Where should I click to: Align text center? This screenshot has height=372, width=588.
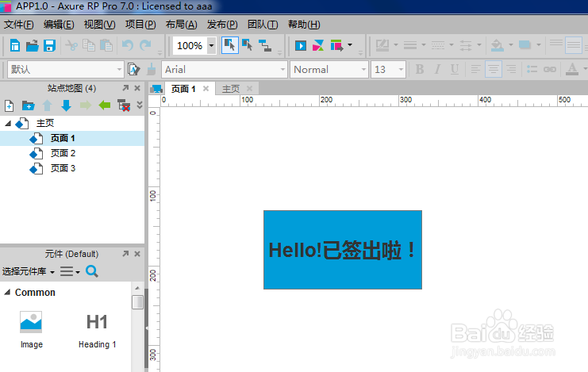494,69
